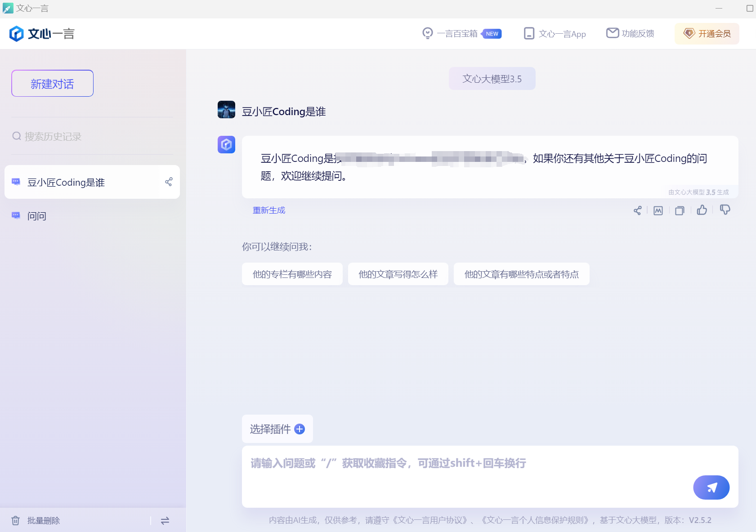Click the 你可以继续问我 prompt text
Viewport: 756px width, 532px height.
[277, 246]
